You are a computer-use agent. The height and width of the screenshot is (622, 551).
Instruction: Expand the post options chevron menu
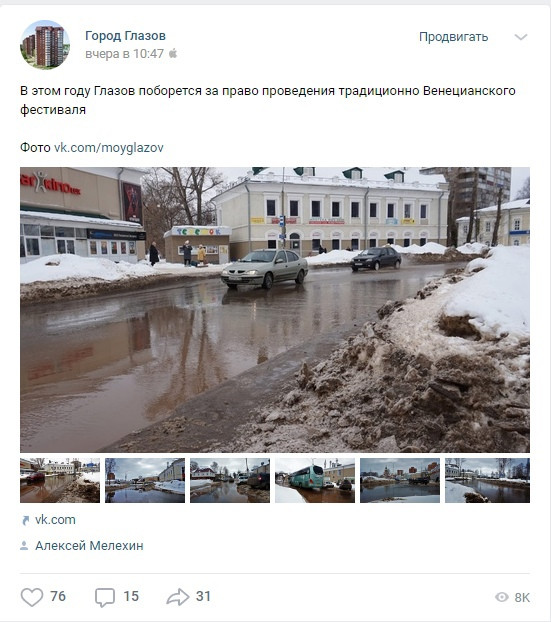click(521, 37)
